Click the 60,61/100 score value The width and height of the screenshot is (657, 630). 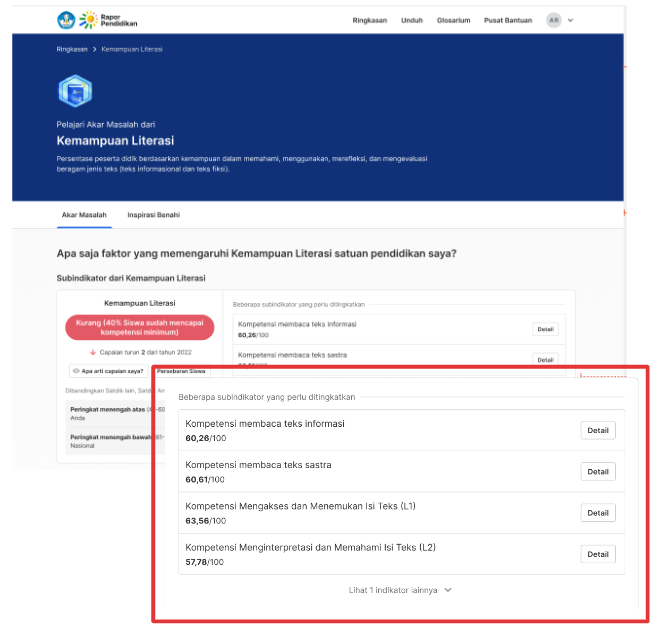(x=205, y=480)
